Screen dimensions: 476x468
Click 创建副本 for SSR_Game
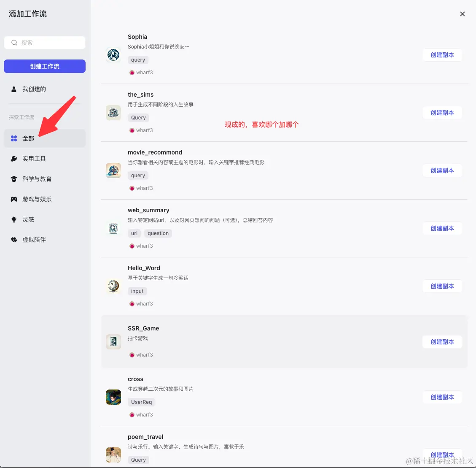tap(442, 342)
